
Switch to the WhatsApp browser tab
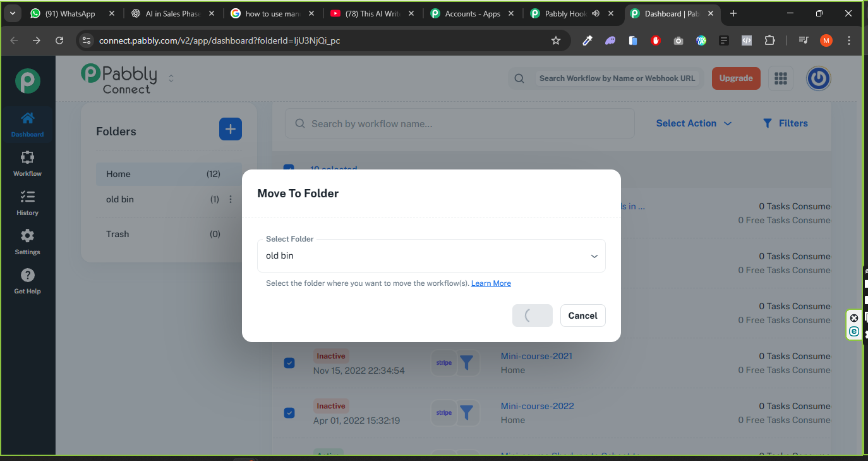pyautogui.click(x=69, y=13)
